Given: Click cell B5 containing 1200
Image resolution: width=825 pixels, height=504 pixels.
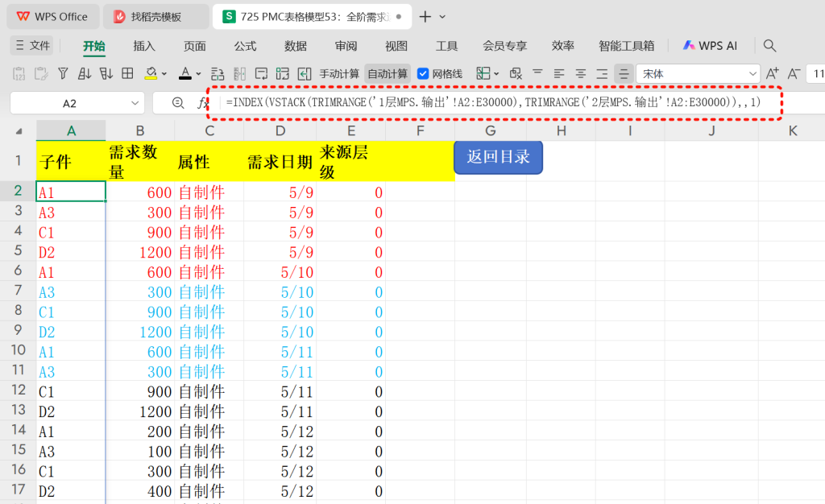Looking at the screenshot, I should 140,252.
